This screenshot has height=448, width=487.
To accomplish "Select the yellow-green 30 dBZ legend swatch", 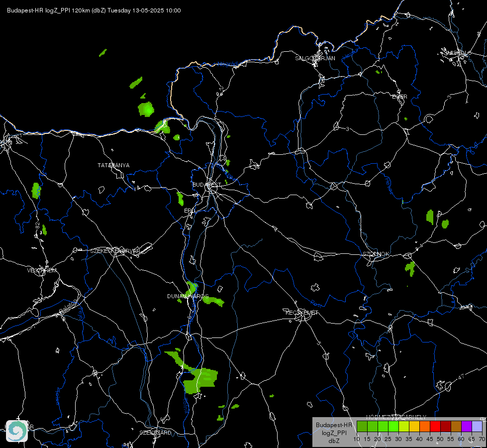I will point(404,426).
